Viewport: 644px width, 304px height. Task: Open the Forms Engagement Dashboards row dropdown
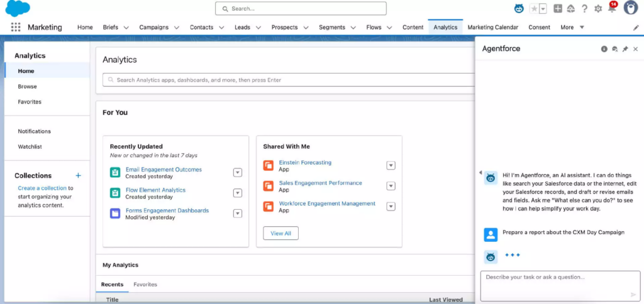coord(237,214)
